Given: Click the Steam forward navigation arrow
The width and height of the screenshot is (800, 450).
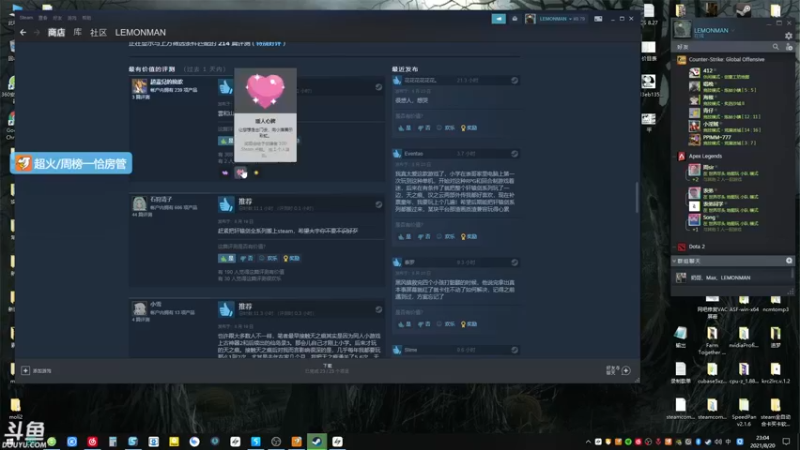Looking at the screenshot, I should pyautogui.click(x=37, y=32).
